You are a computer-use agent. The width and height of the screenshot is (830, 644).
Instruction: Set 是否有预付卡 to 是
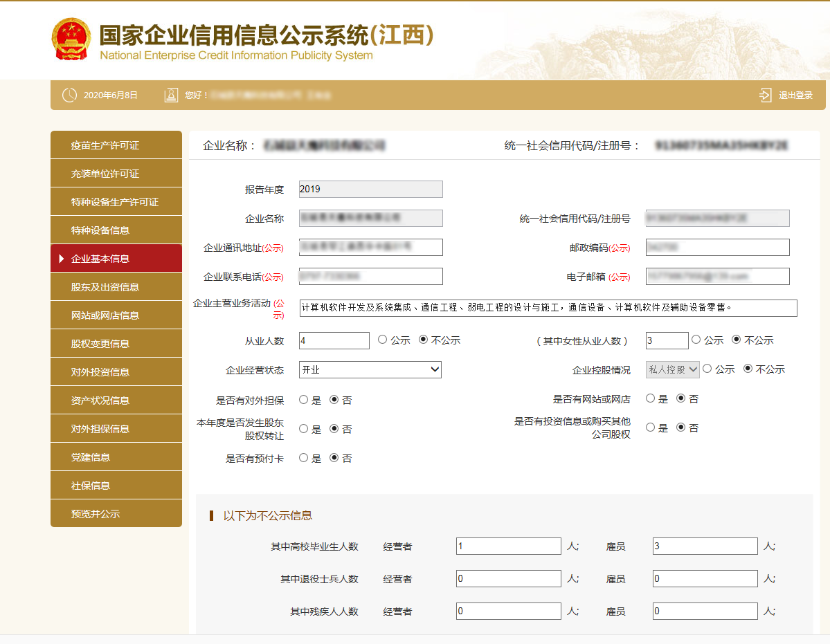(304, 458)
